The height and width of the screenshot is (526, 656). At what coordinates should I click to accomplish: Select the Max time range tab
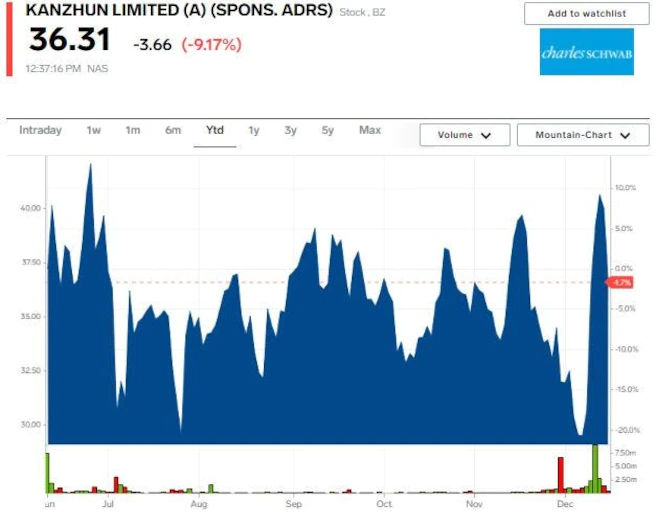[x=370, y=130]
